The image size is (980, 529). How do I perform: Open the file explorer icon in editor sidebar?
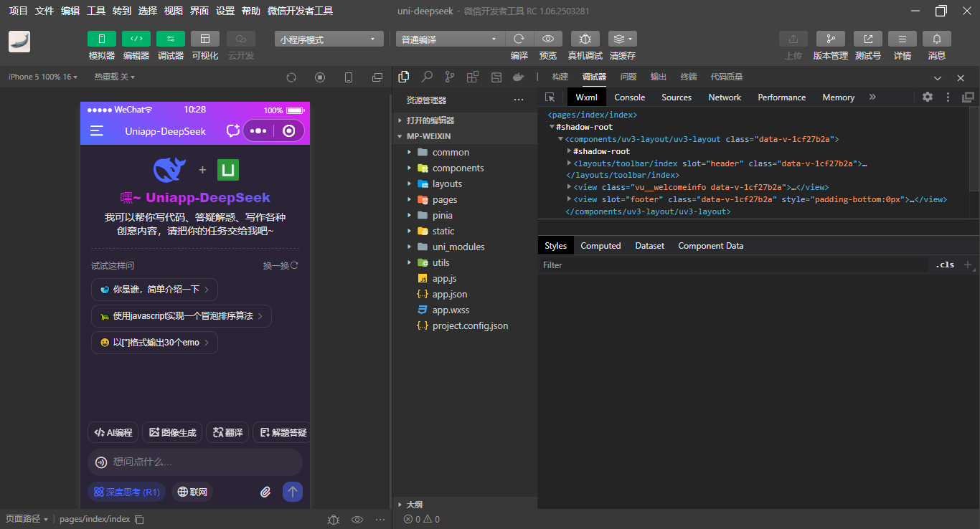(x=404, y=77)
